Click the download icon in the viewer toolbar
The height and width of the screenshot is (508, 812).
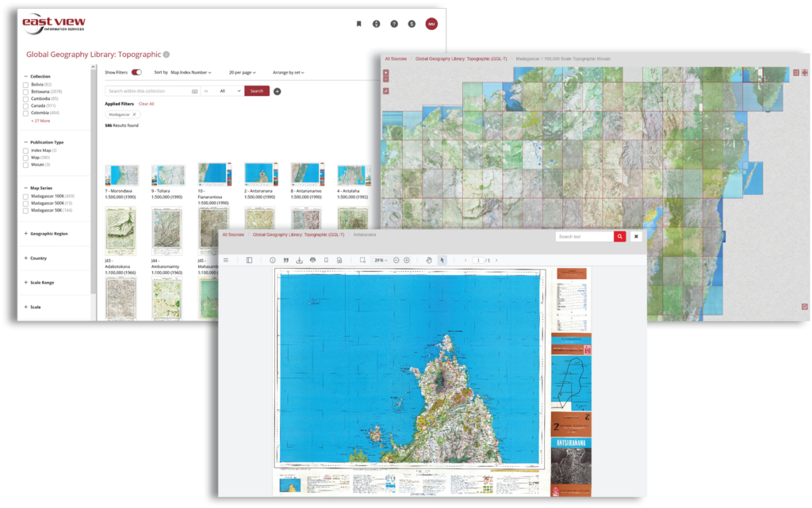pyautogui.click(x=299, y=260)
